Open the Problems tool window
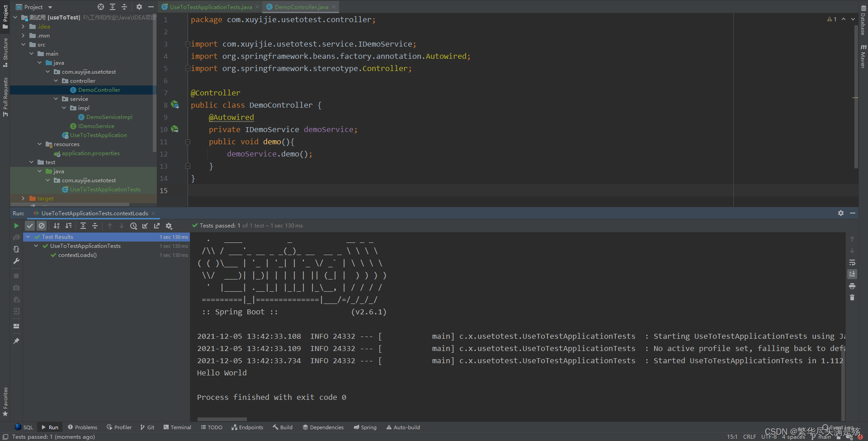The image size is (868, 441). click(x=82, y=427)
